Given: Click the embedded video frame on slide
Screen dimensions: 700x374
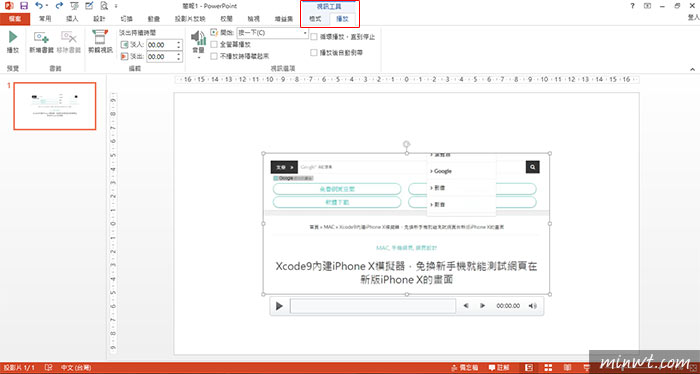Looking at the screenshot, I should 406,224.
